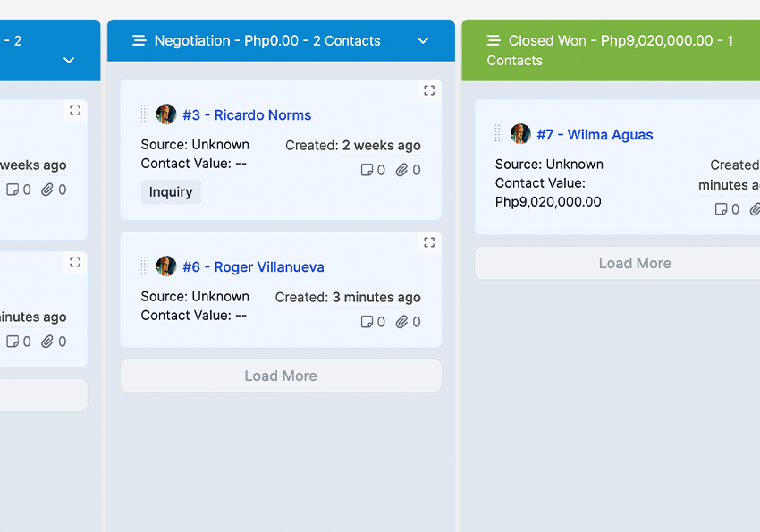Open contact #6 - Roger Villanueva link
The width and height of the screenshot is (760, 532).
[253, 267]
